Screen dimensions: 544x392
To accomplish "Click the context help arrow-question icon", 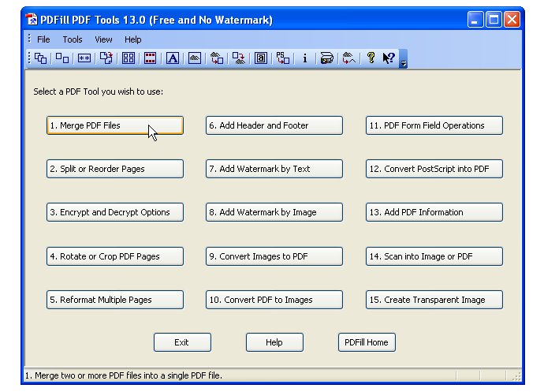I will tap(389, 58).
